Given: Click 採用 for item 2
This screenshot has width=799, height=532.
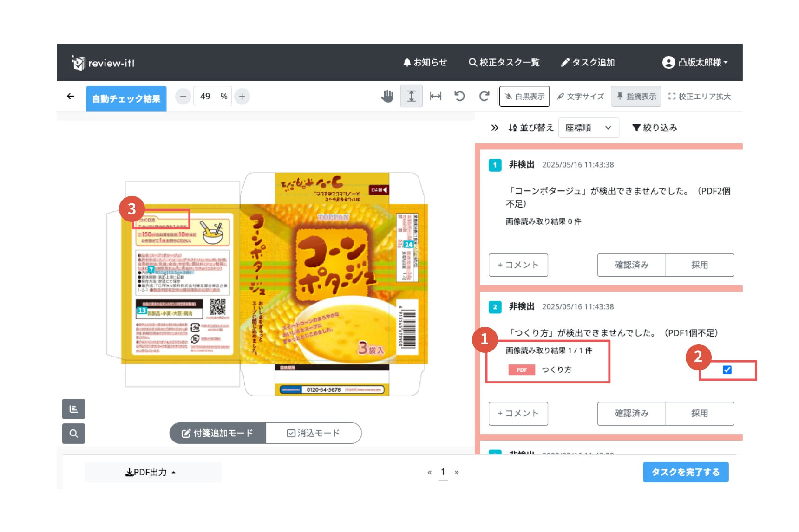Looking at the screenshot, I should (x=700, y=414).
